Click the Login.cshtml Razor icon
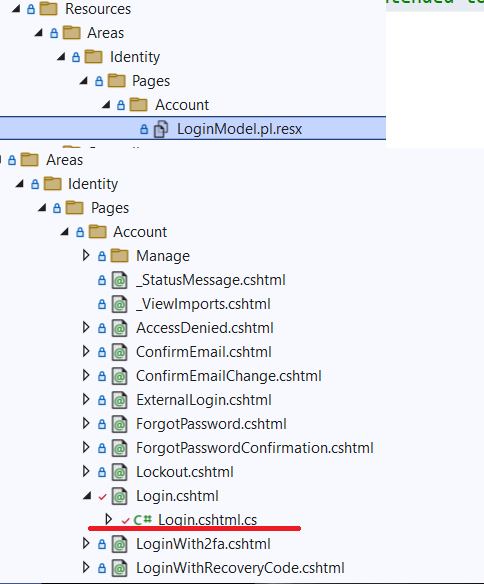 120,496
